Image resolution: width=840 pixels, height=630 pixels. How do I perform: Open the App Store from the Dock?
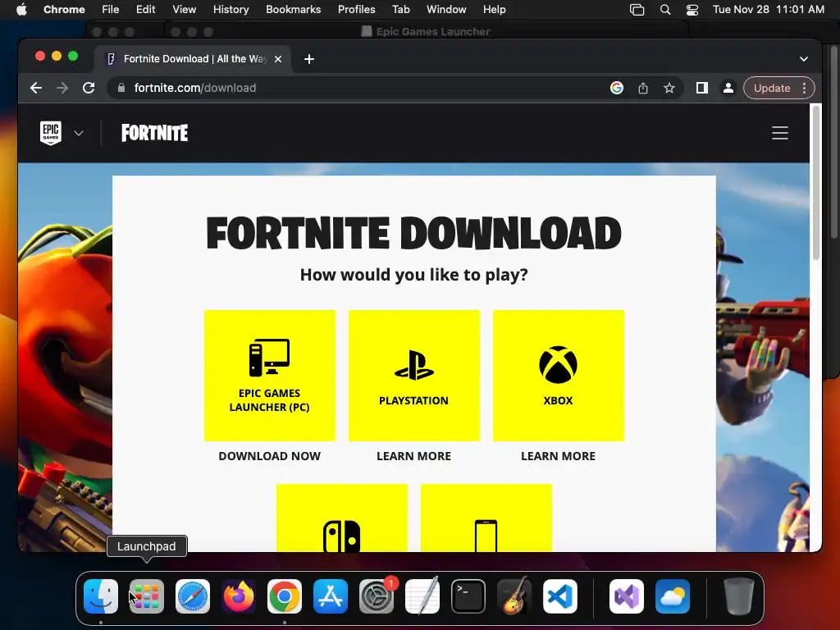(330, 596)
